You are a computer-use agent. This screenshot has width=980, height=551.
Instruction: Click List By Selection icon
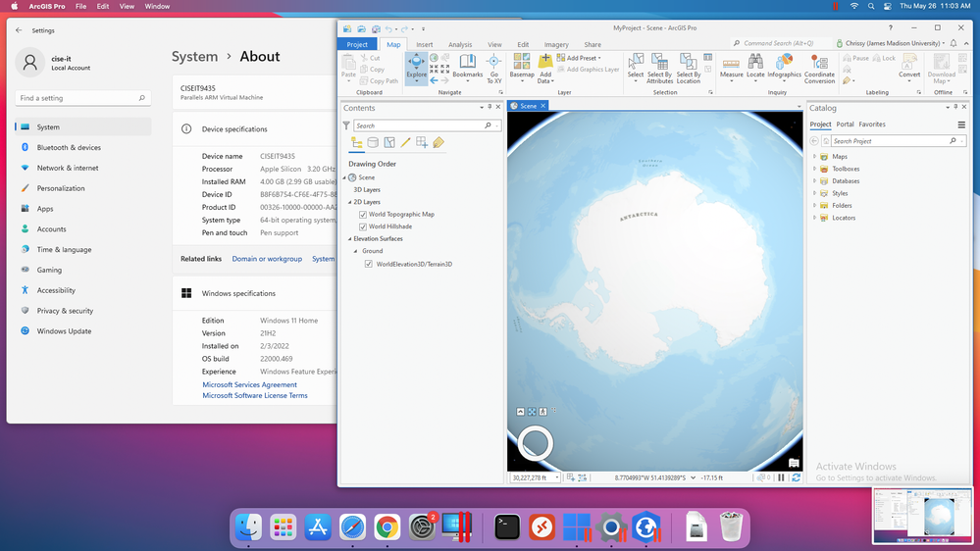click(x=389, y=143)
